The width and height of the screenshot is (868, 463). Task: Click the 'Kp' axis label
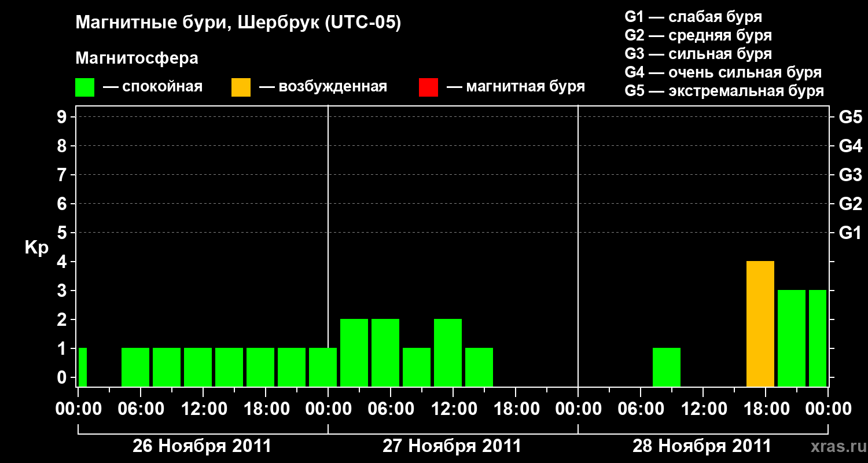click(36, 248)
